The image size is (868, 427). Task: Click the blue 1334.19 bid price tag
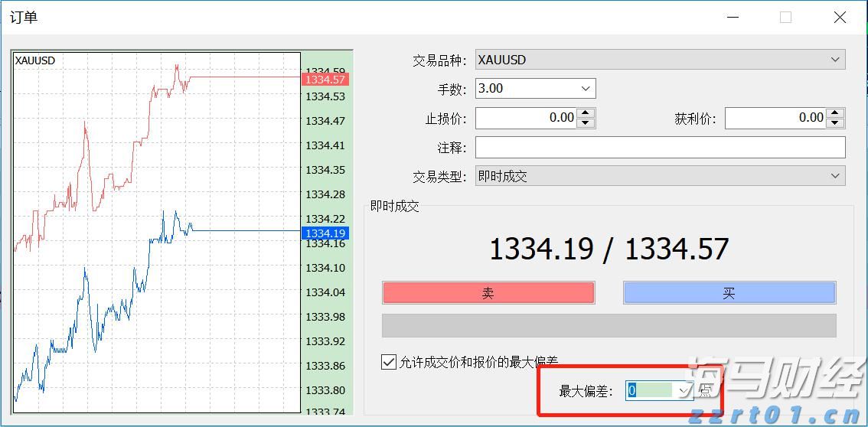[325, 233]
